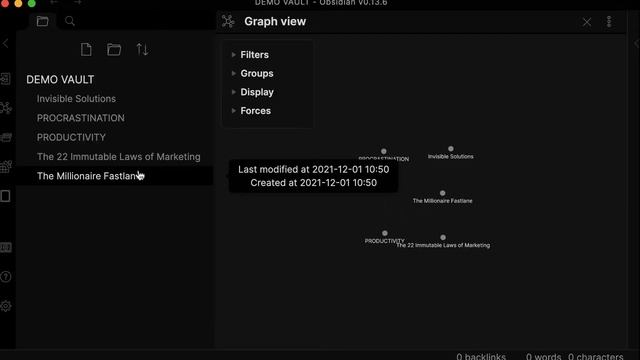Expand right sidebar chevron

(x=636, y=43)
